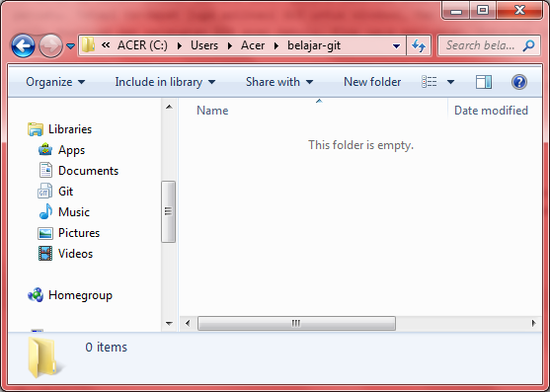Click the navigation pane vertical scroll thumb
The height and width of the screenshot is (392, 550).
(x=169, y=211)
